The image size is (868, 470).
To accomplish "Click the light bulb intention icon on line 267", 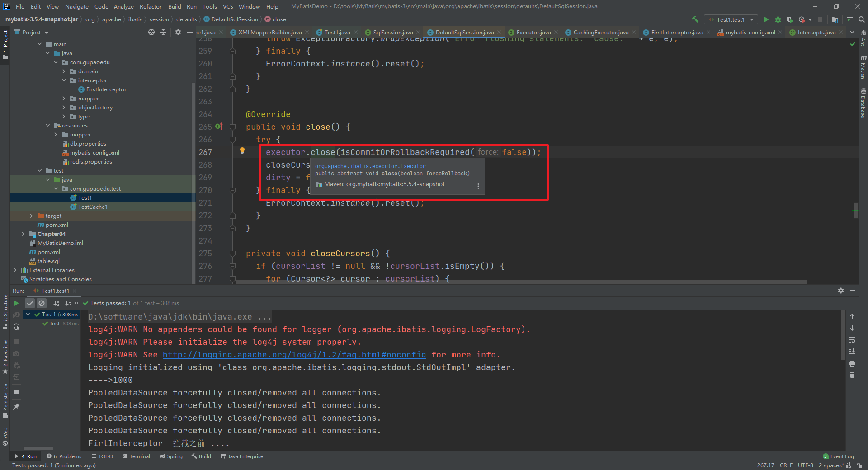I will tap(242, 150).
